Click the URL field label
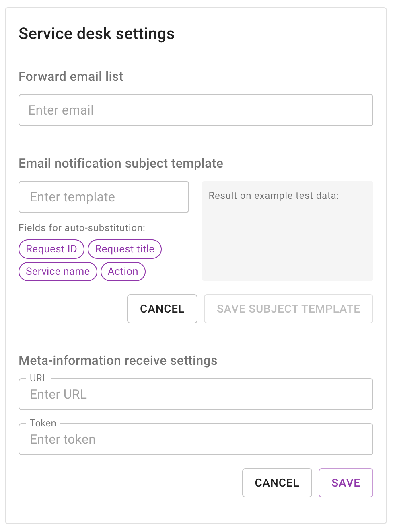The width and height of the screenshot is (395, 532). coord(39,378)
